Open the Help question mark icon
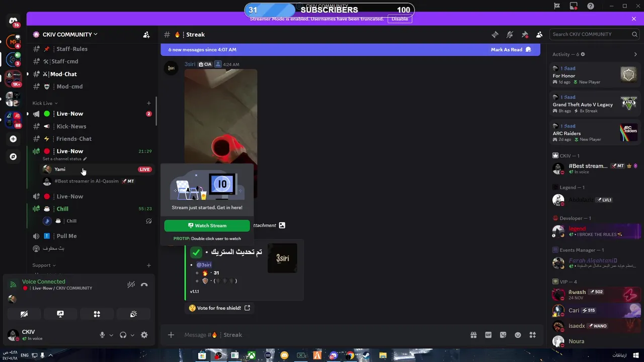 pyautogui.click(x=591, y=6)
